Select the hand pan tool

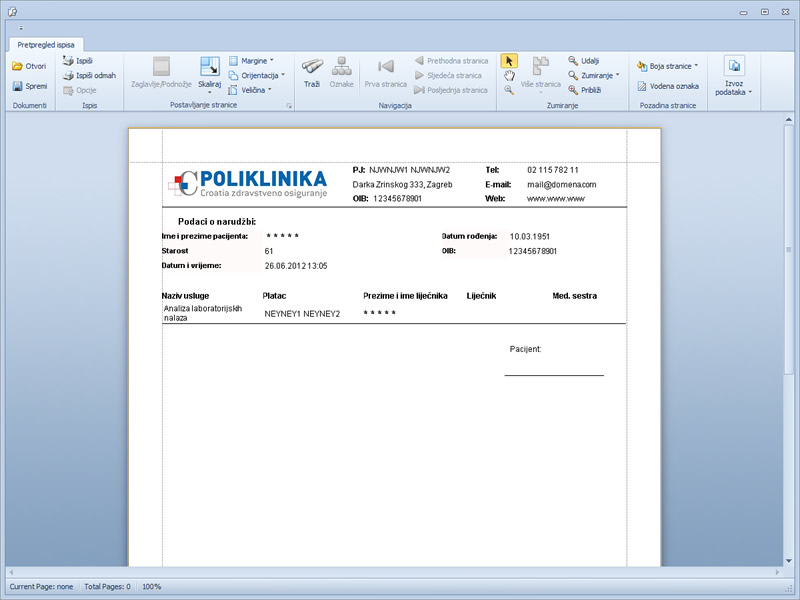click(x=509, y=76)
